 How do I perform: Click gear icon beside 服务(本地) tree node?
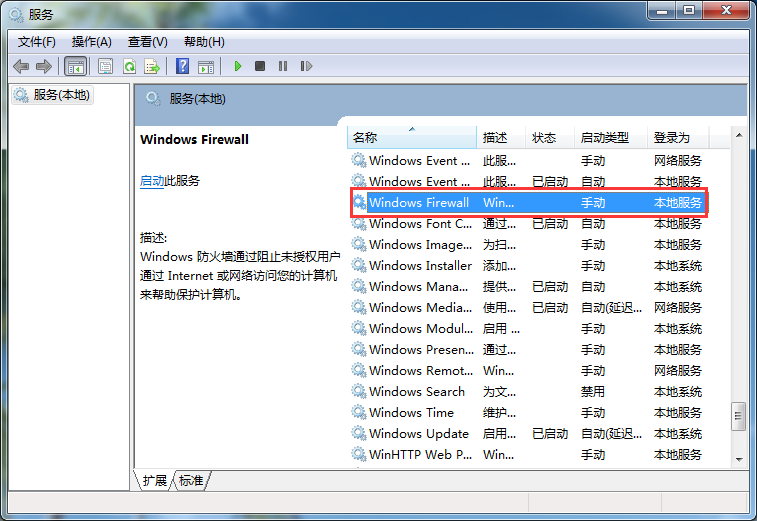click(21, 95)
